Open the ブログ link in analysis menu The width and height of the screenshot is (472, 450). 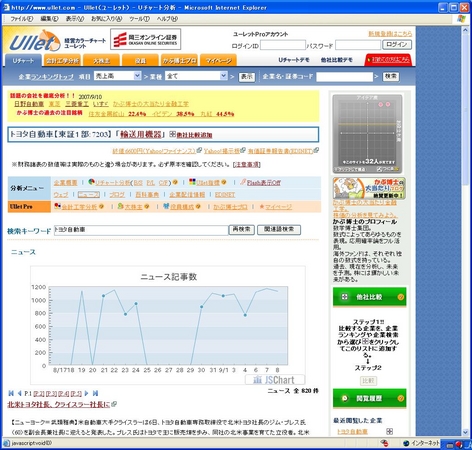(x=117, y=194)
